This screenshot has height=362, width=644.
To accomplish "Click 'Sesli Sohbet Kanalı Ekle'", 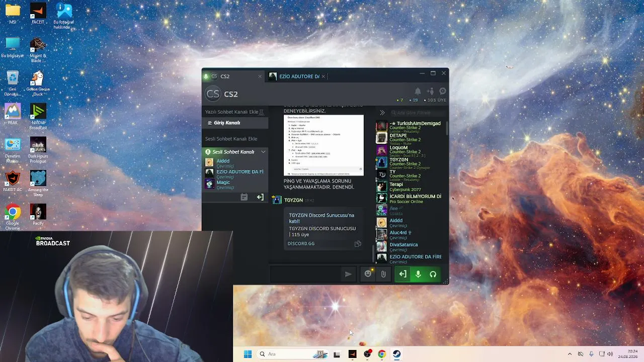I will [x=231, y=139].
